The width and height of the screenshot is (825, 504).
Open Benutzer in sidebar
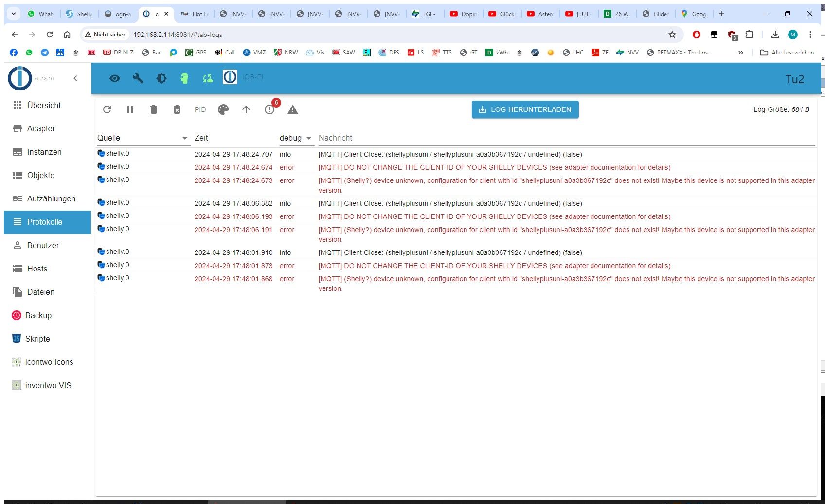pyautogui.click(x=47, y=245)
